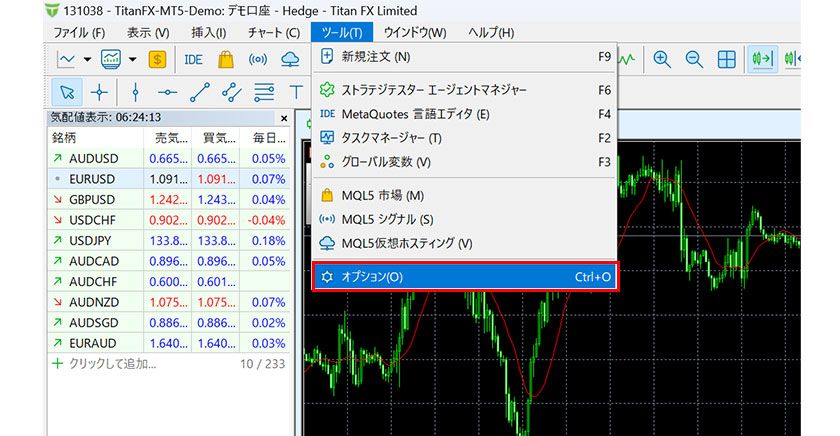The image size is (840, 436).
Task: Open the ファイル (F) menu
Action: 79,33
